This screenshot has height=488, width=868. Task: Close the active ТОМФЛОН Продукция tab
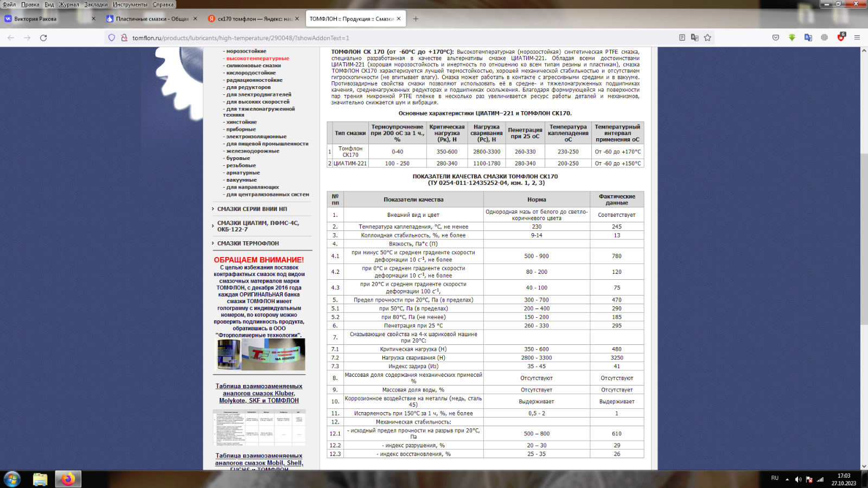point(399,18)
